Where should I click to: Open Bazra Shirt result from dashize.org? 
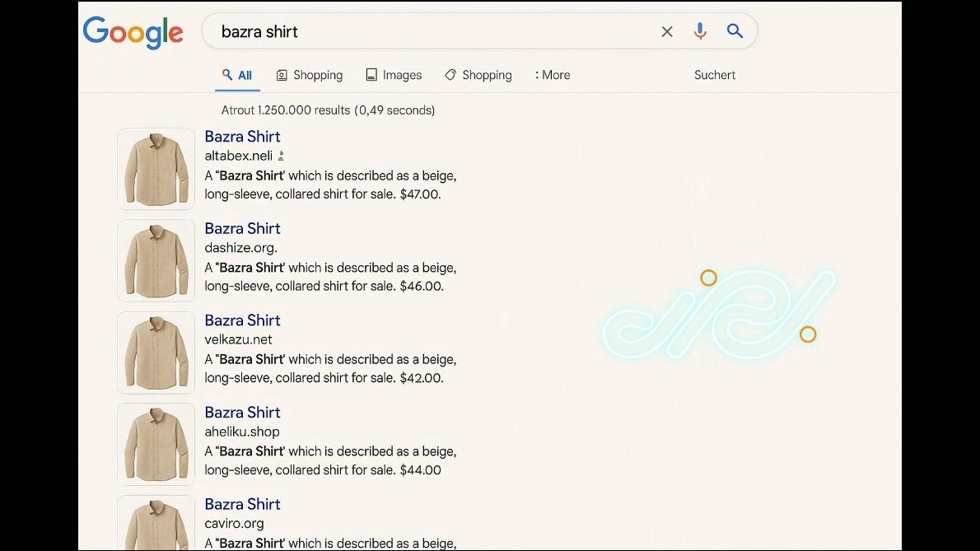pos(242,228)
